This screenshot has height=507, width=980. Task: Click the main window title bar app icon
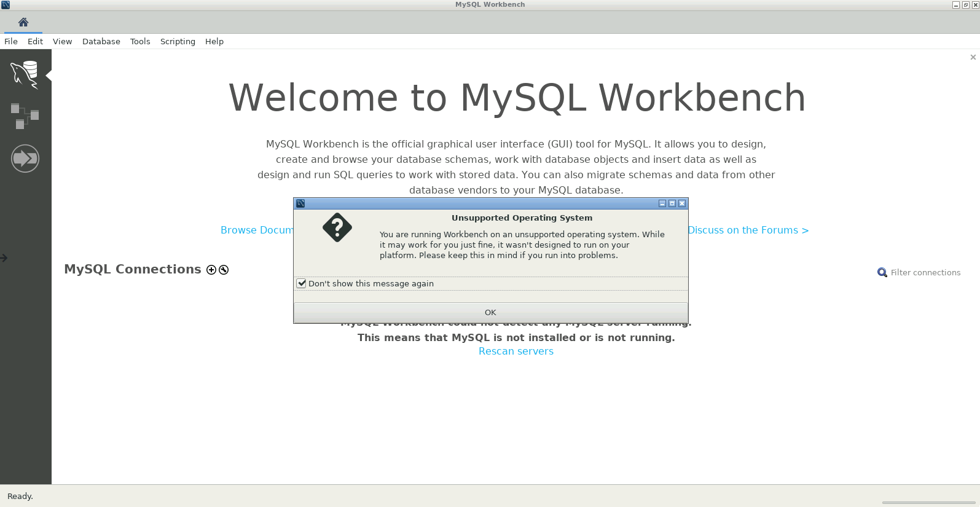(x=6, y=4)
